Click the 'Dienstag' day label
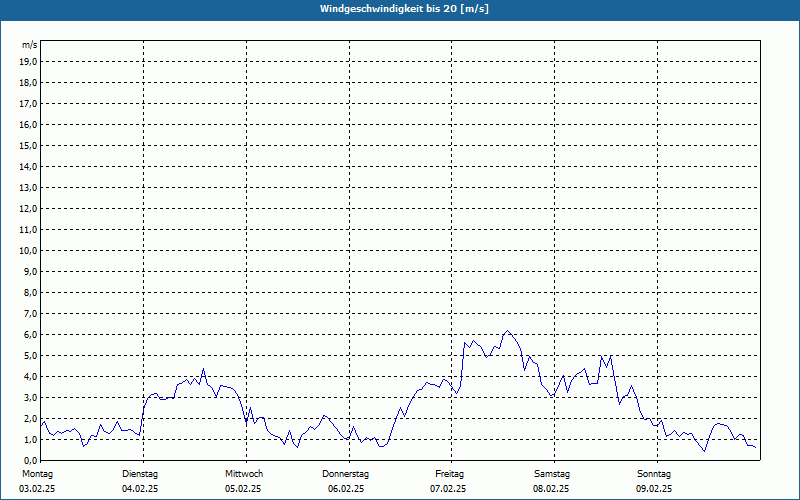 (140, 474)
